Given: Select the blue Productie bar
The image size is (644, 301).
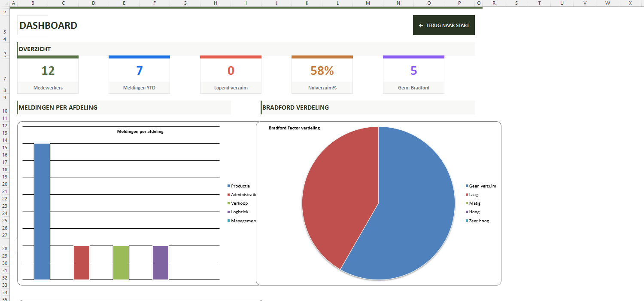Looking at the screenshot, I should pyautogui.click(x=42, y=212).
